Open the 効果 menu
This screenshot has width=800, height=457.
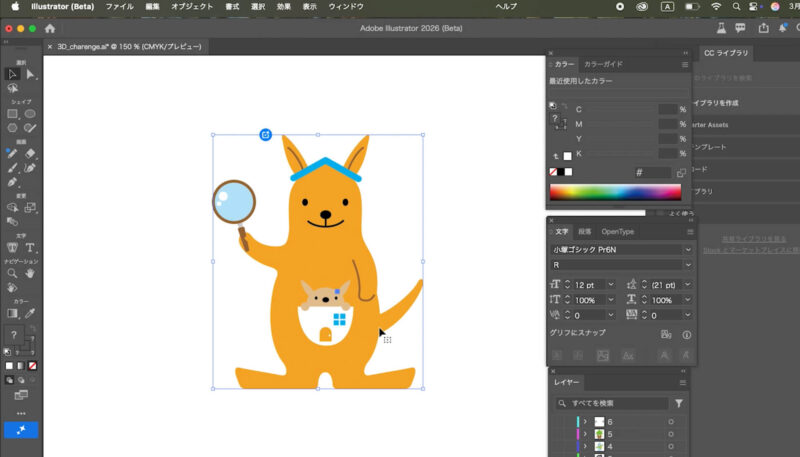click(x=284, y=7)
